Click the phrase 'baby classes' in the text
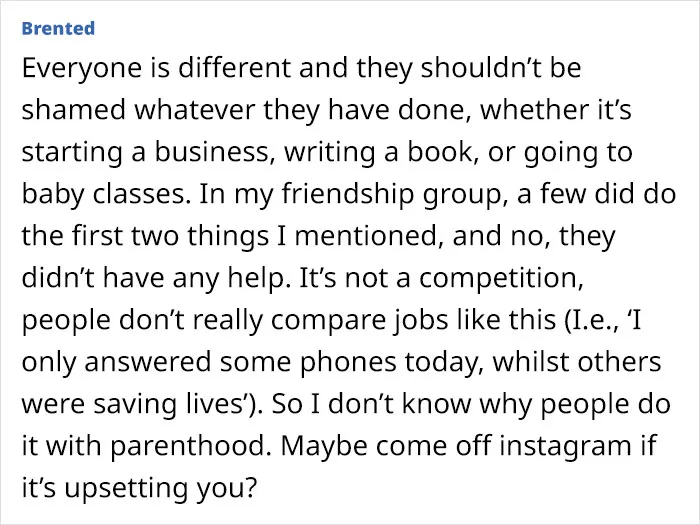 click(x=104, y=195)
